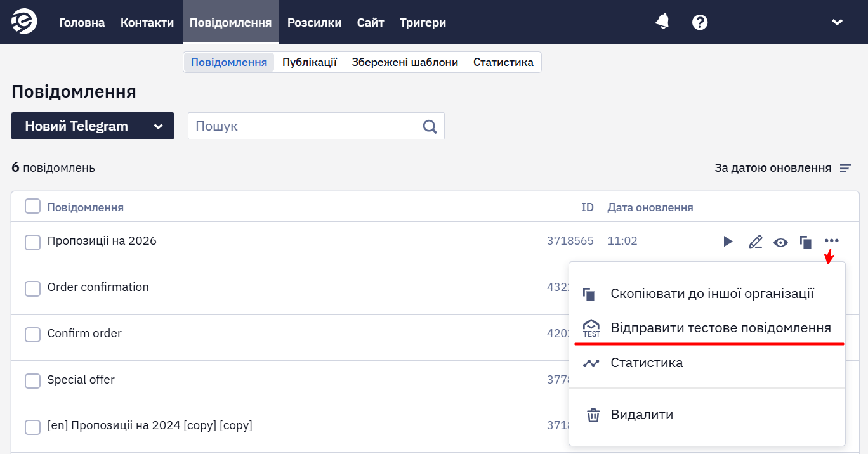Check the Confirm order row checkbox
The width and height of the screenshot is (868, 454).
[x=32, y=335]
